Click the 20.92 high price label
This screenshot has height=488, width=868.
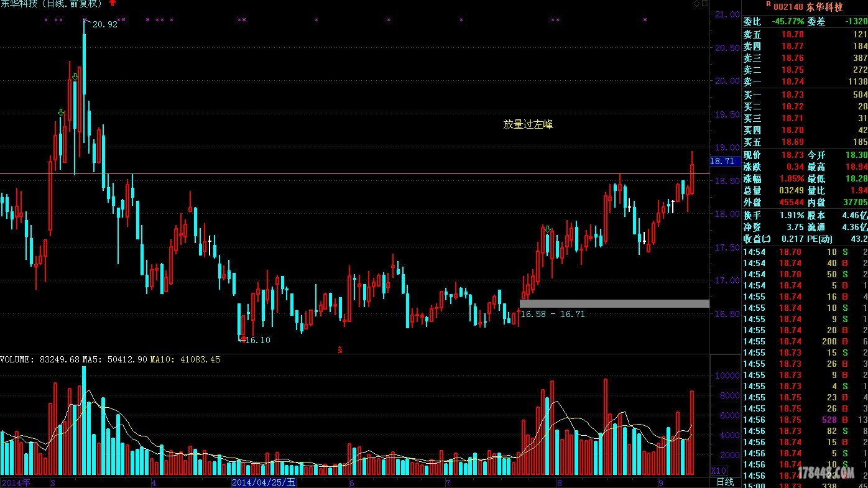104,25
